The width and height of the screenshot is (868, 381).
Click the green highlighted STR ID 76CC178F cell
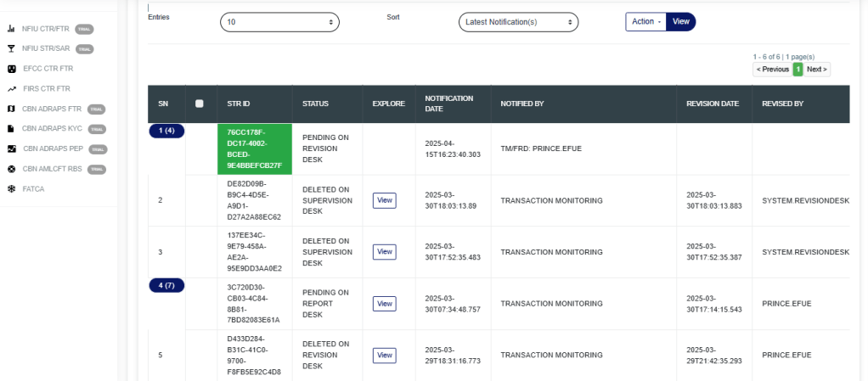(255, 148)
